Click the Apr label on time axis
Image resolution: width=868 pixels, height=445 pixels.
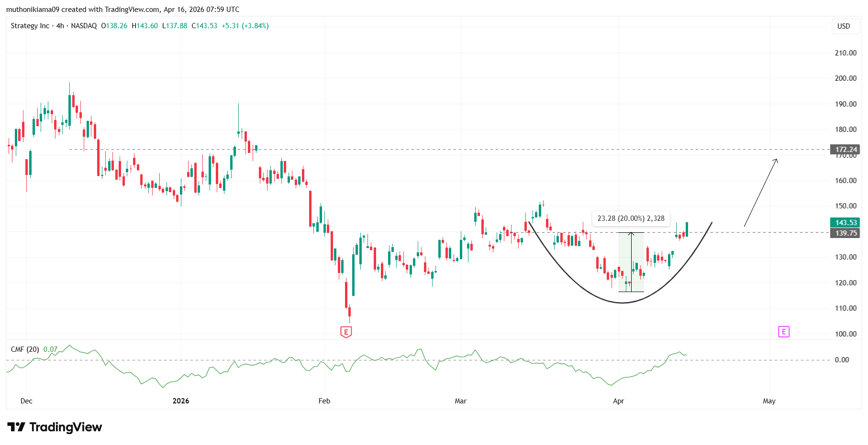click(618, 401)
